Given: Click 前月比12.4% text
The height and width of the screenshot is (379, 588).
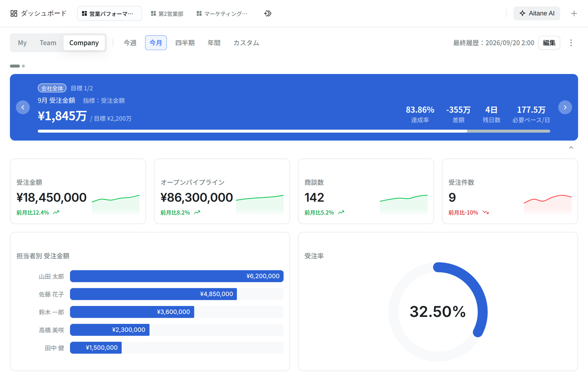Looking at the screenshot, I should point(33,212).
